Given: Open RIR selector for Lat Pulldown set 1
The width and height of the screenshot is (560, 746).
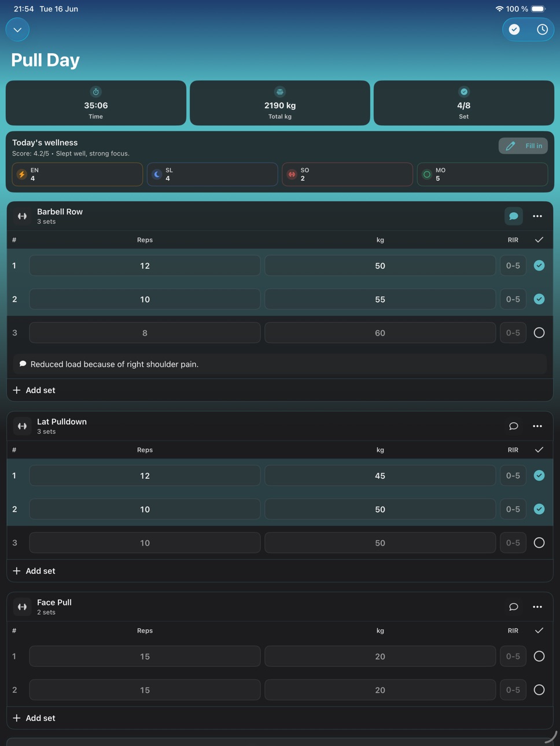Looking at the screenshot, I should [513, 475].
